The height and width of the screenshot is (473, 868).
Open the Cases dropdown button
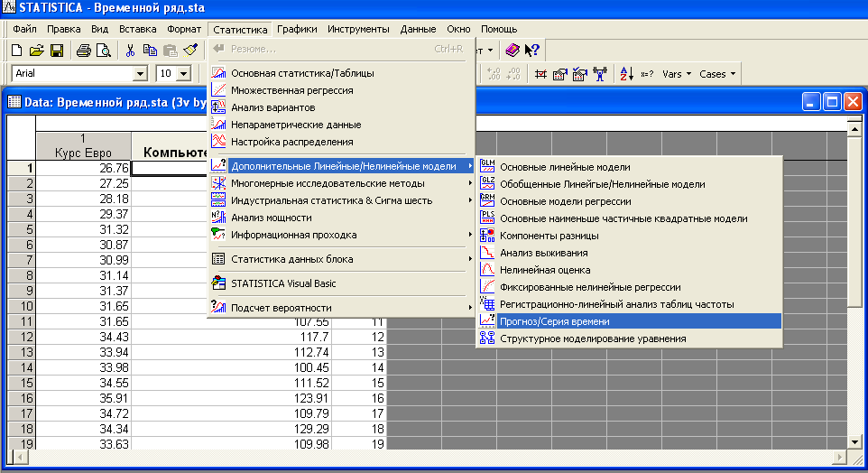(x=717, y=74)
